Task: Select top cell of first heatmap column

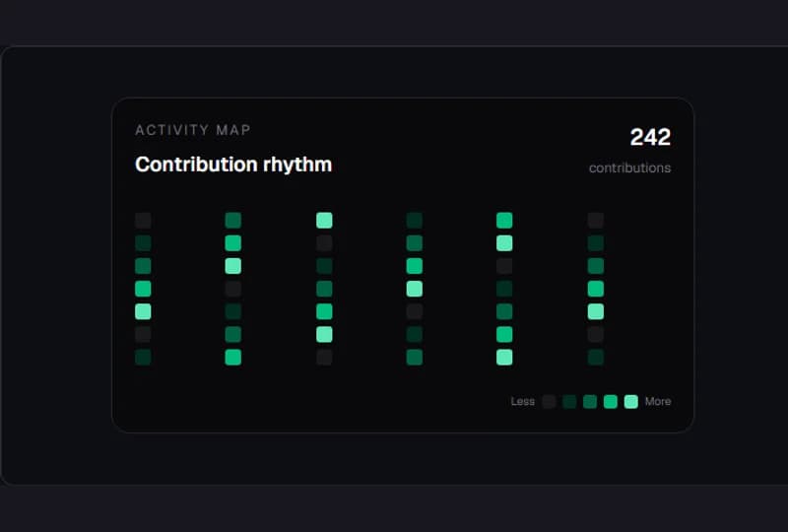Action: (143, 221)
